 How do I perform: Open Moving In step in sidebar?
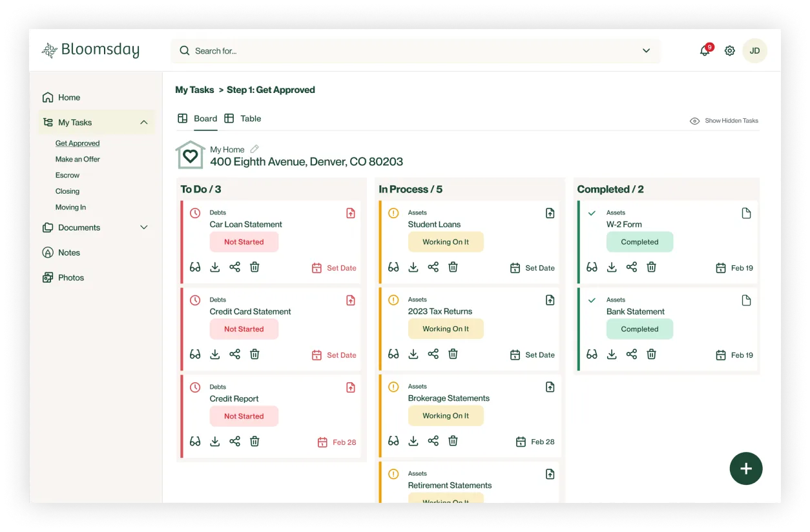(70, 208)
